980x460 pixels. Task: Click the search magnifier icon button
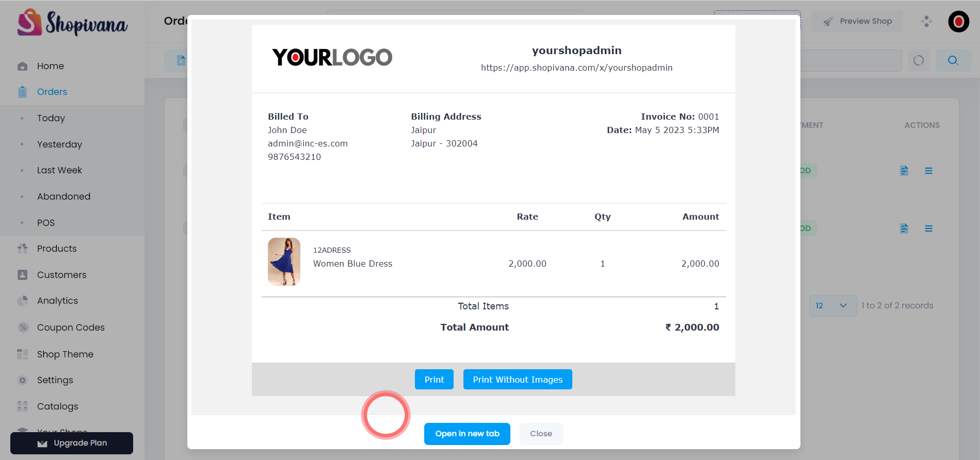point(953,60)
